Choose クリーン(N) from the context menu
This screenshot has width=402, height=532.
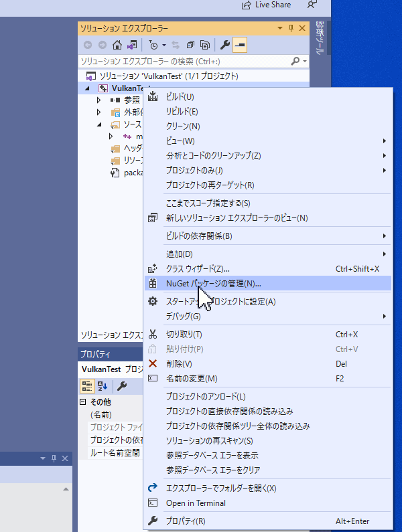(268, 126)
